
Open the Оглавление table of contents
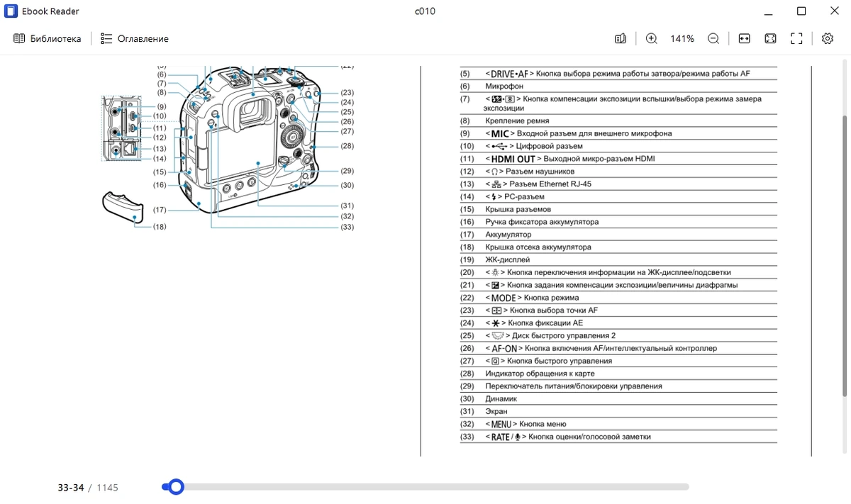(135, 39)
